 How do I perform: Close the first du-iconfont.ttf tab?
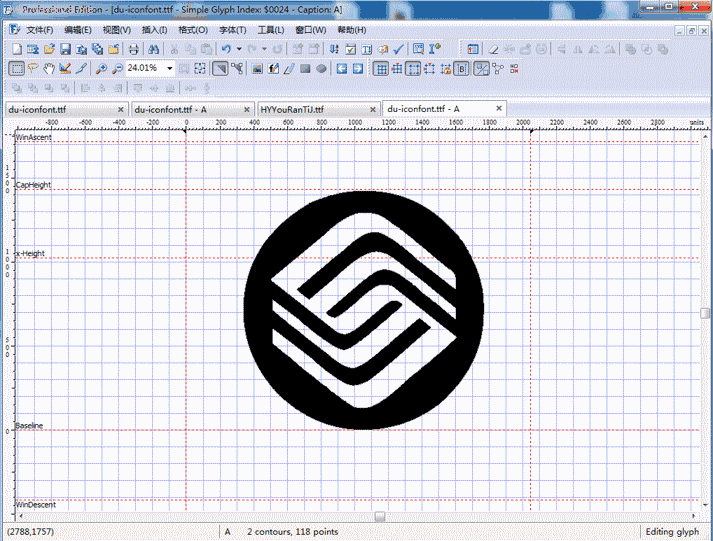[x=121, y=110]
